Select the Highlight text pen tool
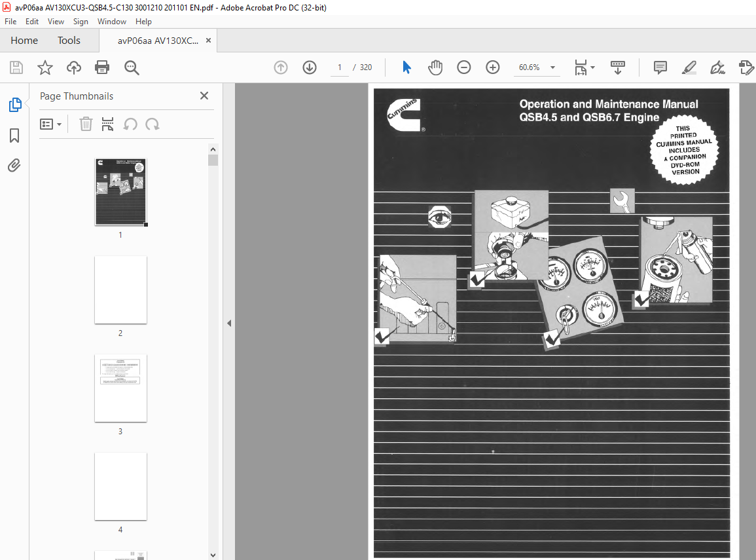This screenshot has height=560, width=756. pyautogui.click(x=689, y=67)
